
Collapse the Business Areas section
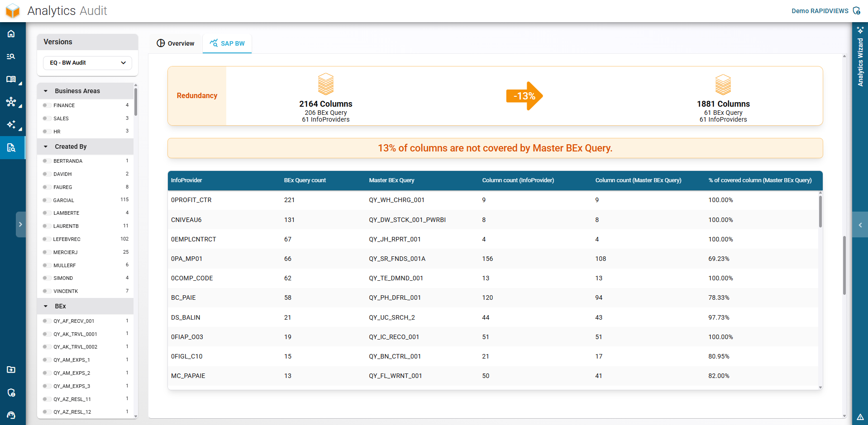[x=46, y=91]
